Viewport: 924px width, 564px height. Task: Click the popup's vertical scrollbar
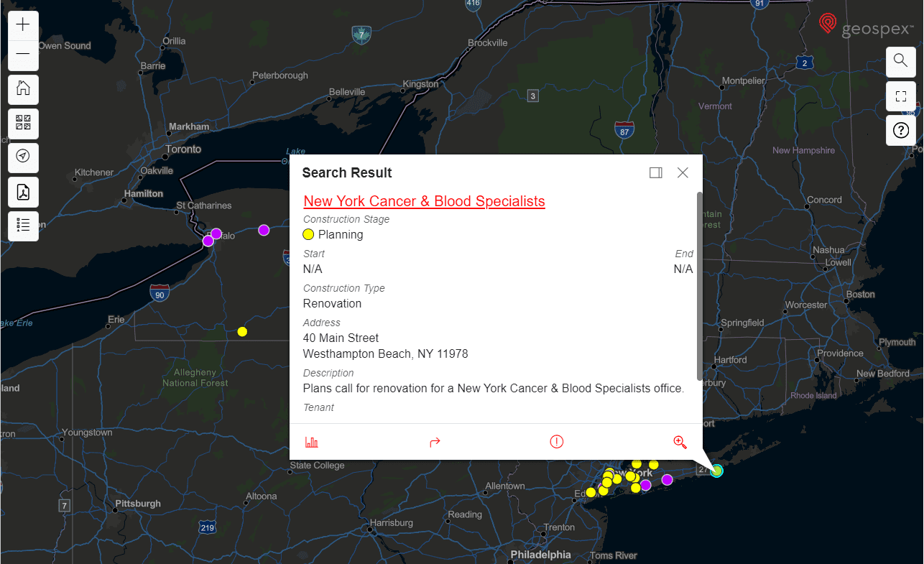[699, 287]
